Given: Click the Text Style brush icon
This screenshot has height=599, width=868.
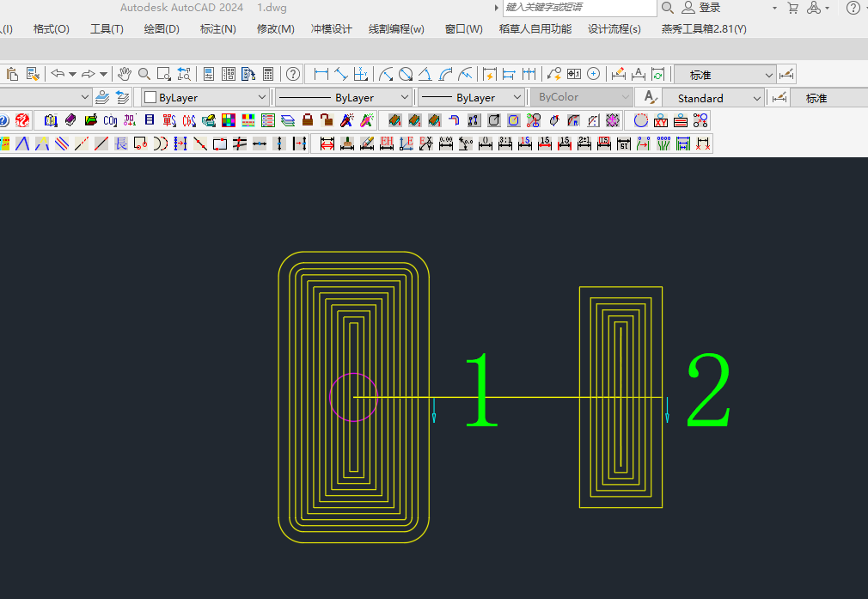Looking at the screenshot, I should tap(651, 97).
